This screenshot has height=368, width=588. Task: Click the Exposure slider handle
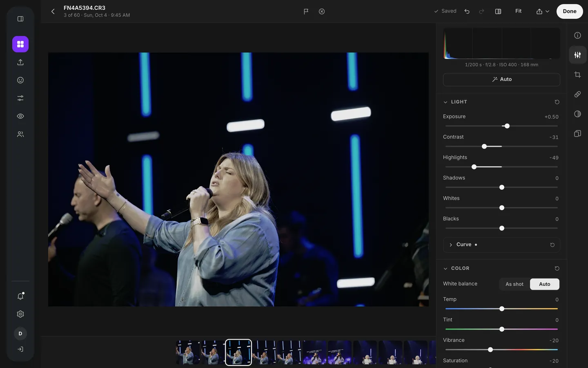coord(507,126)
